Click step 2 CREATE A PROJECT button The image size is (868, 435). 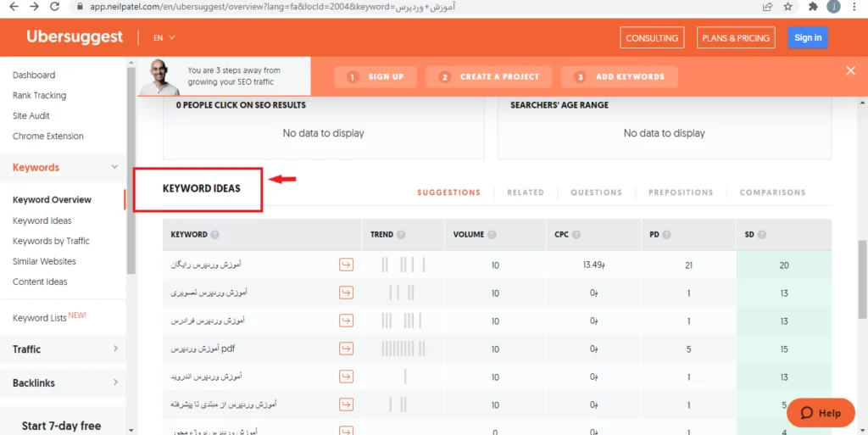[489, 77]
